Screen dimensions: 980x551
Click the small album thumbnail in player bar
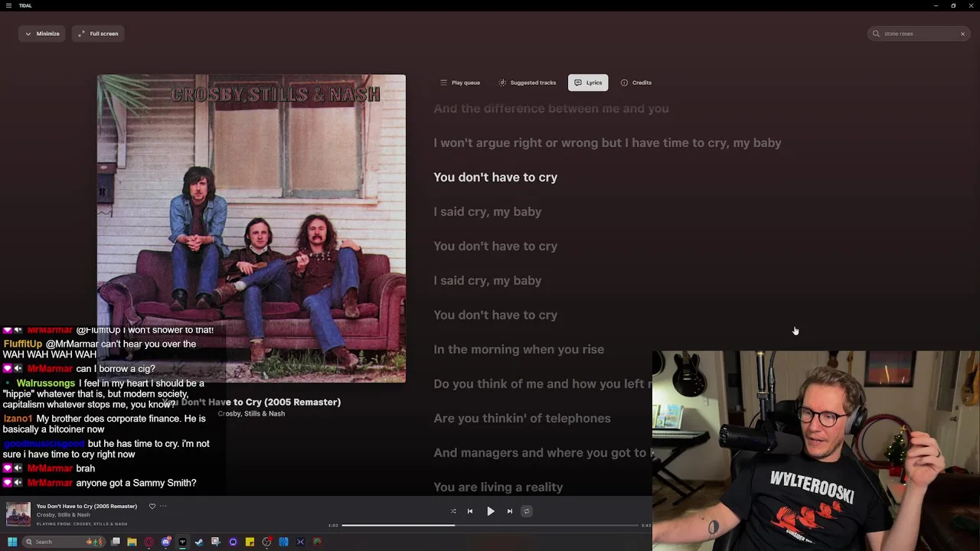click(x=18, y=514)
